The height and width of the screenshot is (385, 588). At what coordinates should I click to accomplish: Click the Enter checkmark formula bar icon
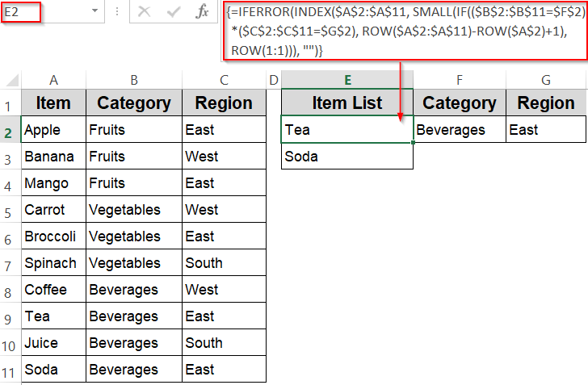point(174,12)
